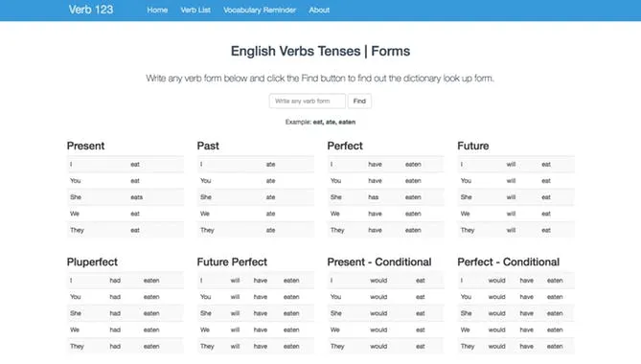
Task: Select the 'English Verbs Tenses | Forms' heading
Action: tap(320, 51)
